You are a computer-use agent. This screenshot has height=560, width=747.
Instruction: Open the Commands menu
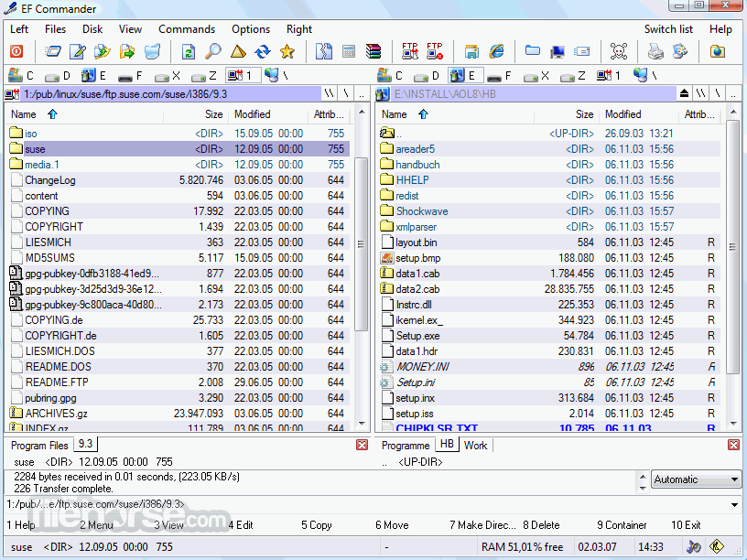click(187, 29)
